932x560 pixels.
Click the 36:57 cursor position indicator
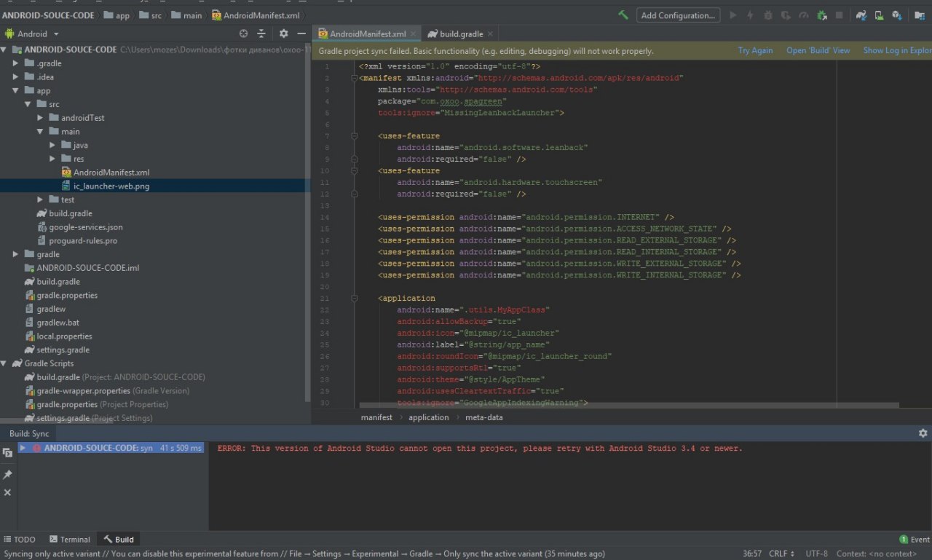(x=752, y=554)
